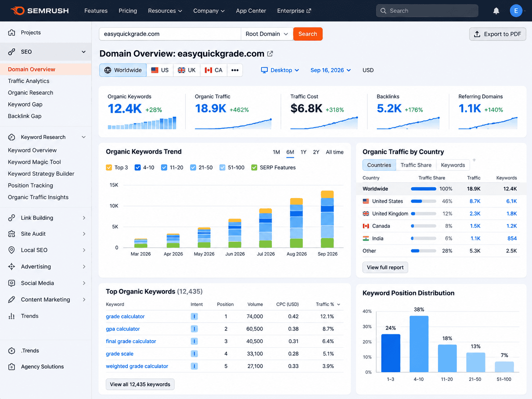
Task: Open the Company menu dropdown
Action: 209,11
